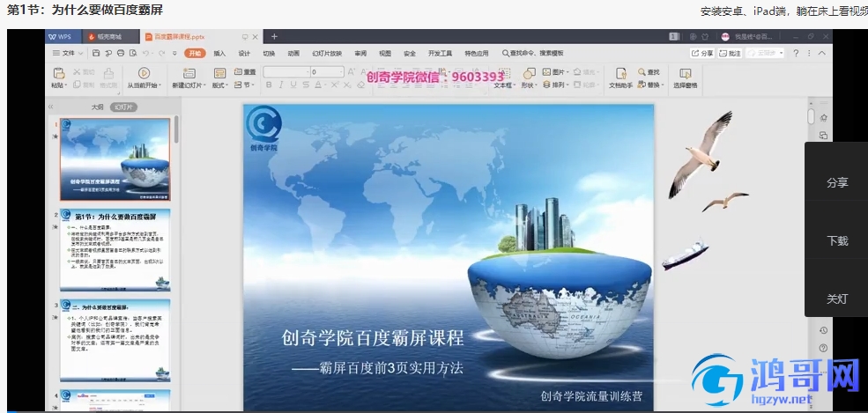Click the New Slide (新建幻灯片) icon

(x=189, y=74)
